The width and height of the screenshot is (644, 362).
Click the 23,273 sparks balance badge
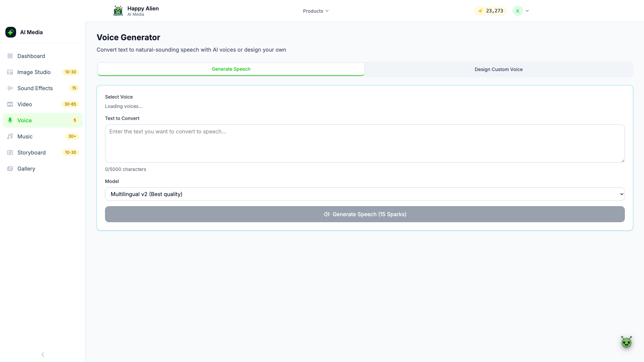tap(490, 11)
